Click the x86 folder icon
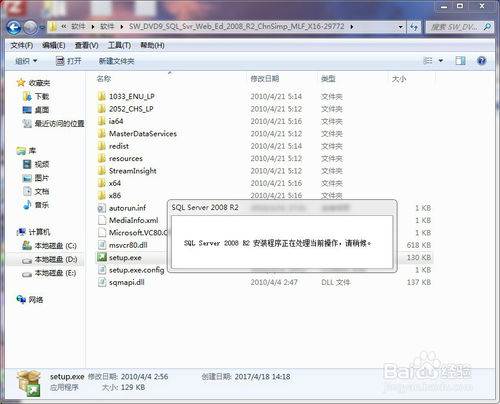Viewport: 500px width, 404px height. point(102,195)
